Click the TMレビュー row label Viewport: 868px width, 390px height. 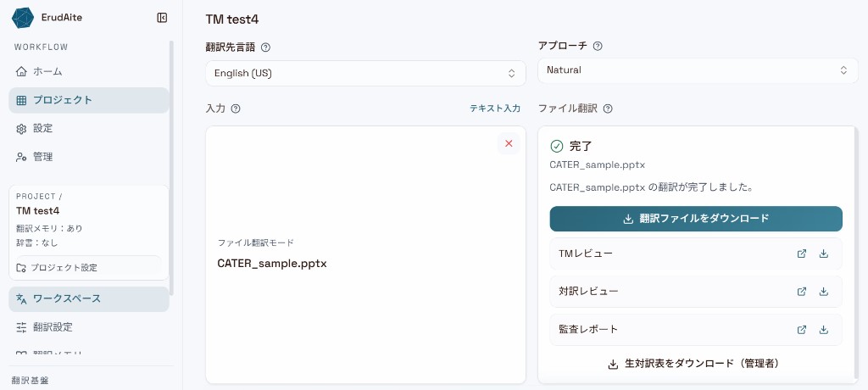[x=586, y=253]
